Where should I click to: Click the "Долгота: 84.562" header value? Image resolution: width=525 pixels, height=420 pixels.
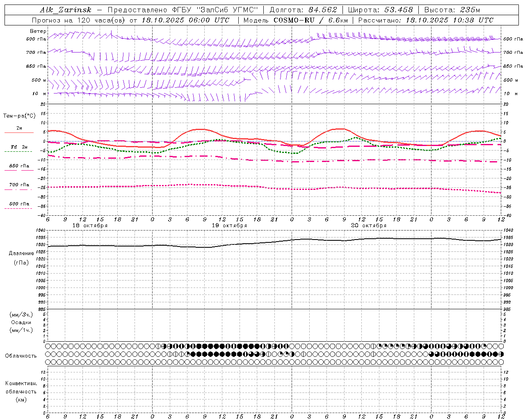pos(304,10)
